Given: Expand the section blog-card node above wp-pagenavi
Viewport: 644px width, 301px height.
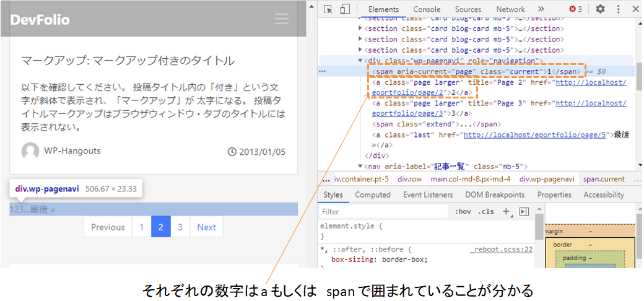Looking at the screenshot, I should click(360, 50).
